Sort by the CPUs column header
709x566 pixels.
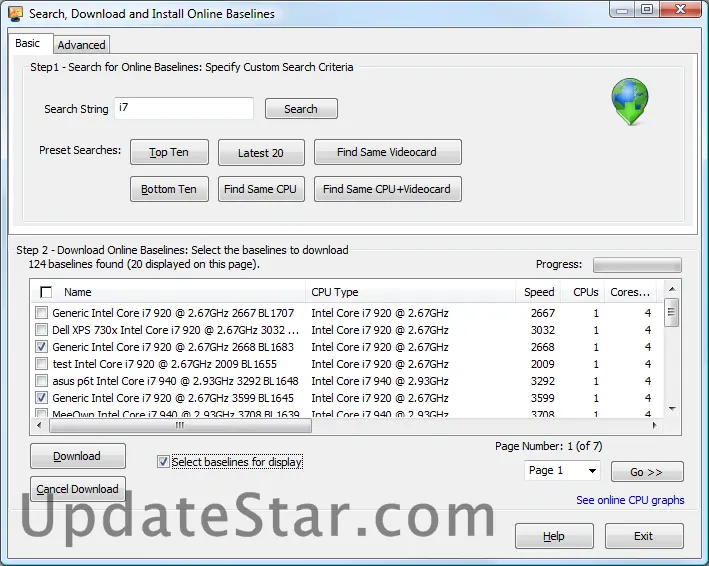(x=583, y=292)
